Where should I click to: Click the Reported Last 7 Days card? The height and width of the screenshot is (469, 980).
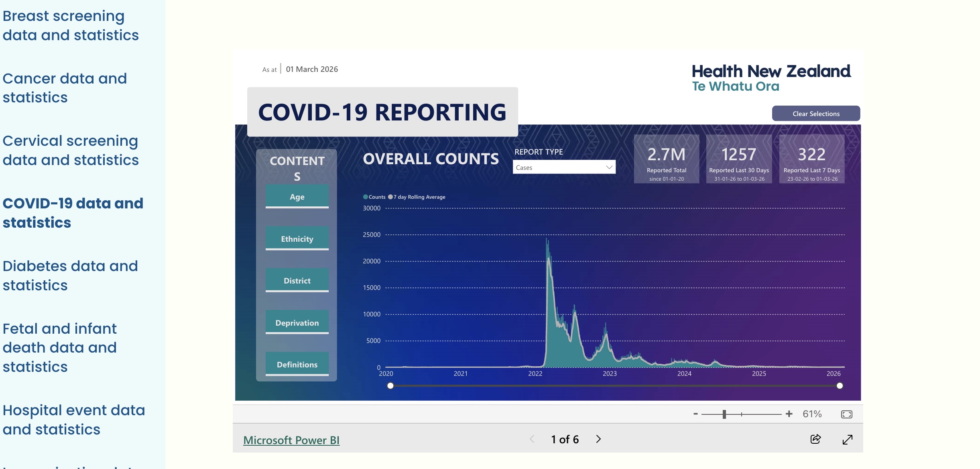pyautogui.click(x=811, y=159)
